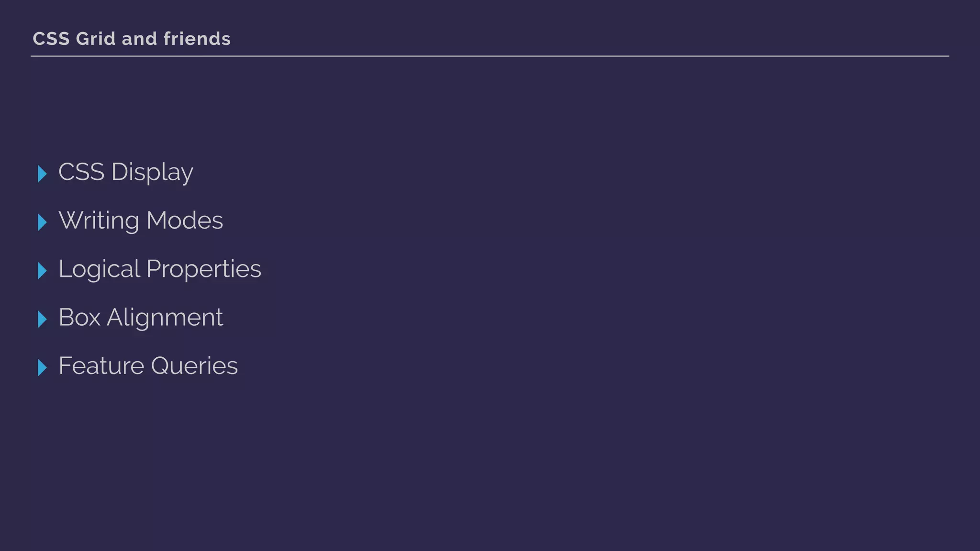
Task: Click the word "and" in the slide title
Action: pos(139,39)
